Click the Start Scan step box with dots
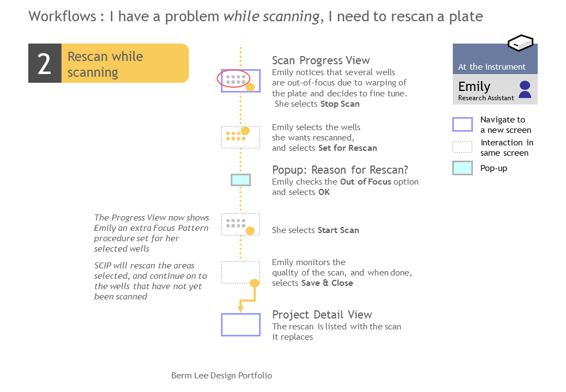 241,224
